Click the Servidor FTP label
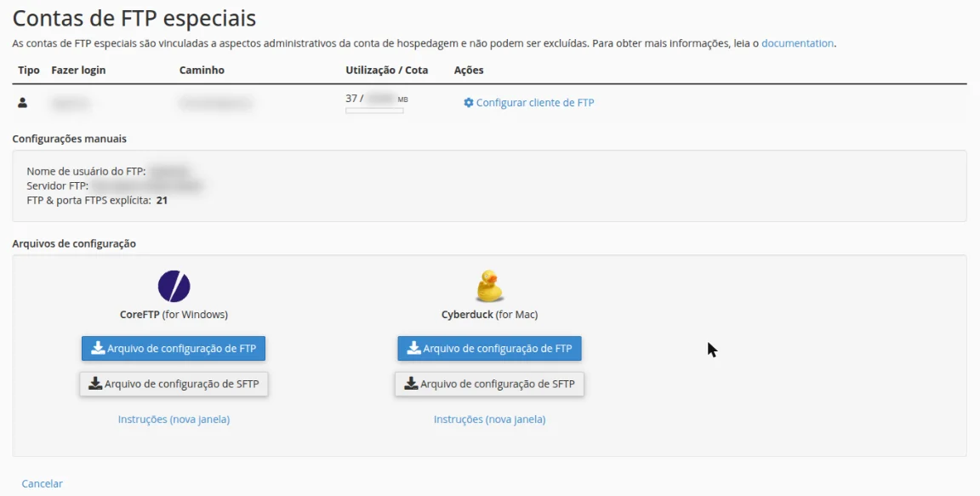 pos(58,185)
